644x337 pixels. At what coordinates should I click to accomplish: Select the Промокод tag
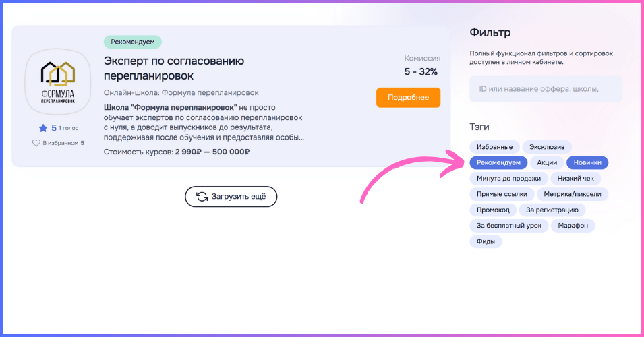tap(493, 210)
